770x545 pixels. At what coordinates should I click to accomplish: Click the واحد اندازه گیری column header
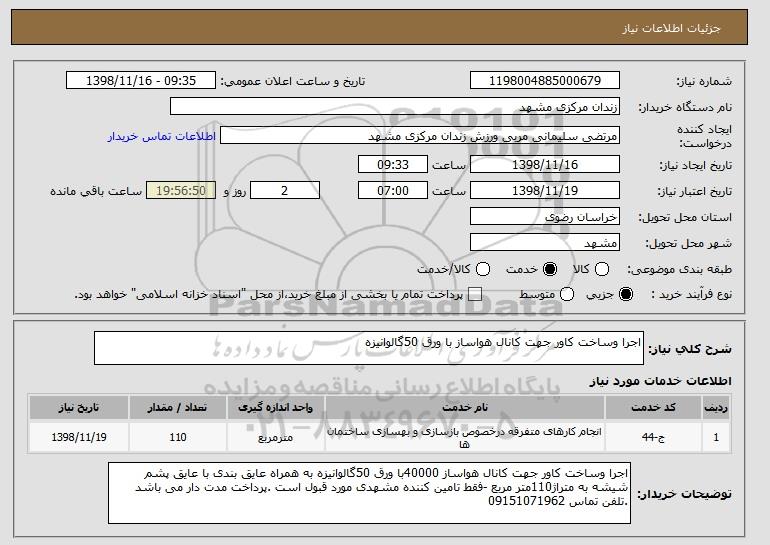coord(275,408)
